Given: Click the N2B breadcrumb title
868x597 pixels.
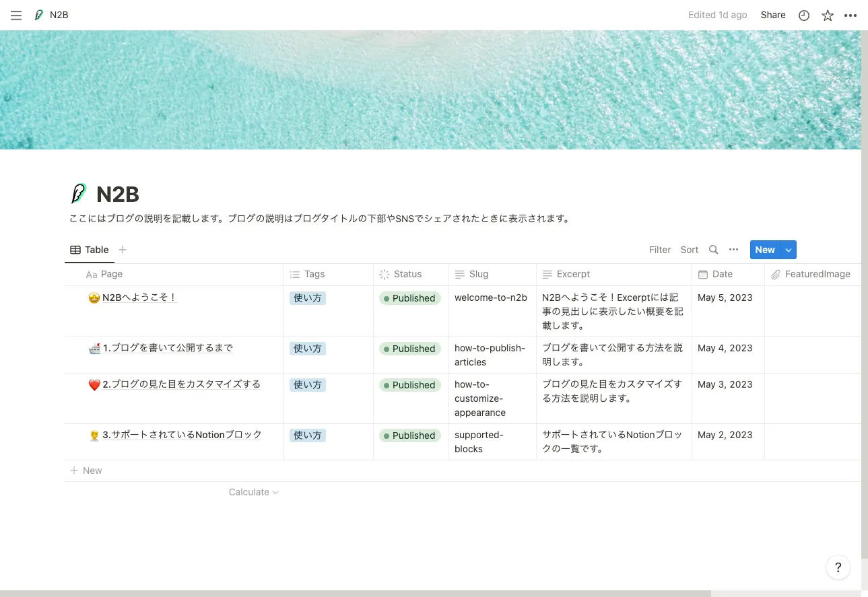Looking at the screenshot, I should pyautogui.click(x=59, y=15).
